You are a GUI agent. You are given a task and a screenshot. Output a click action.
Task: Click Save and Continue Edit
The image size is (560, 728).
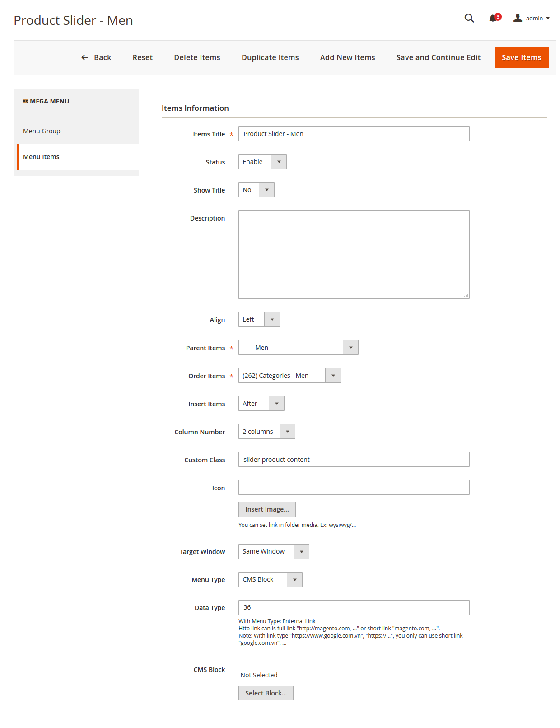439,57
